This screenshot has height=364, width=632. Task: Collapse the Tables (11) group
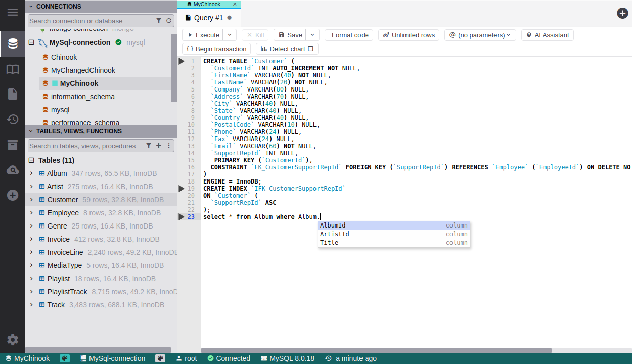point(31,160)
